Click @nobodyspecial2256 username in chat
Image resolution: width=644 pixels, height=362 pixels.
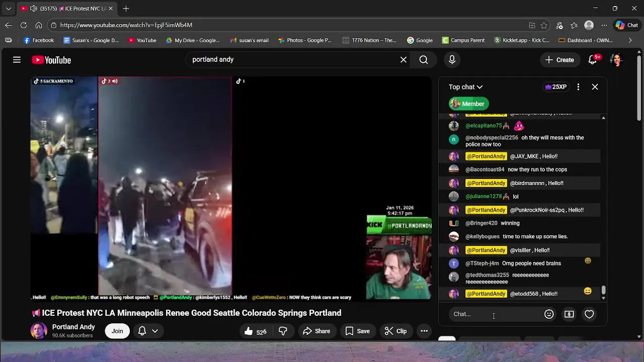click(492, 138)
